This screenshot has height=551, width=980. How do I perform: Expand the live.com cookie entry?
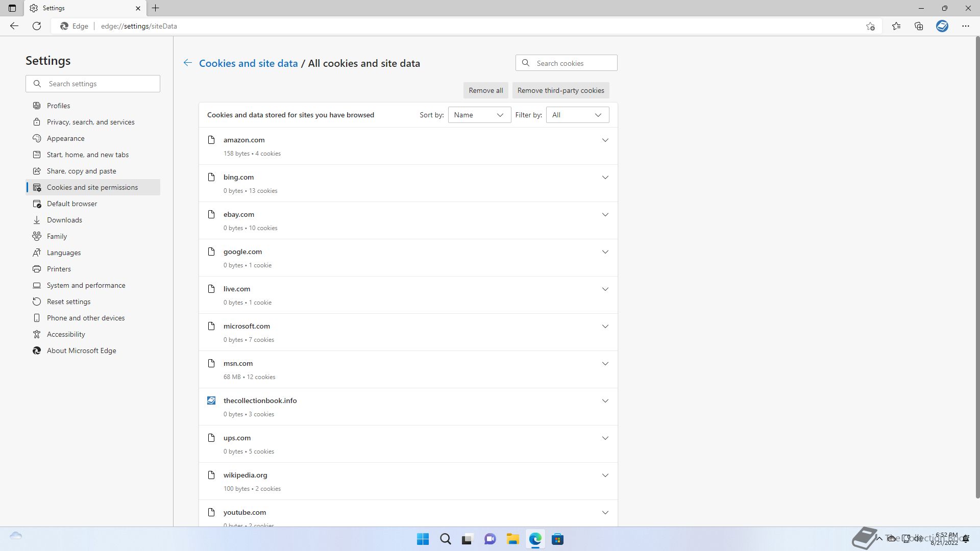pyautogui.click(x=605, y=289)
